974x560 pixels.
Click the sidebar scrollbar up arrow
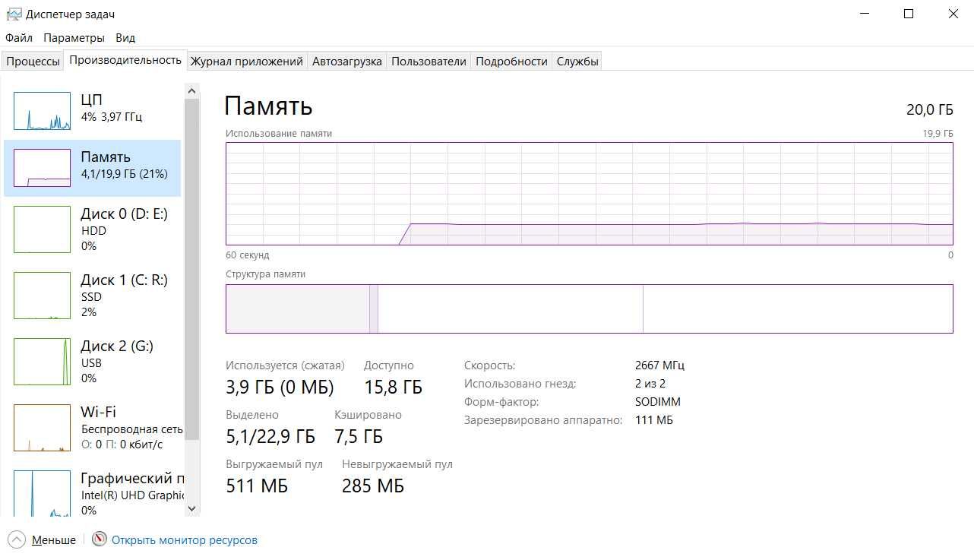tap(191, 91)
